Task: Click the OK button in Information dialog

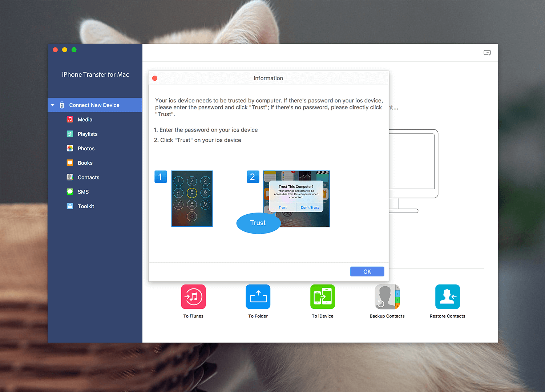Action: 367,271
